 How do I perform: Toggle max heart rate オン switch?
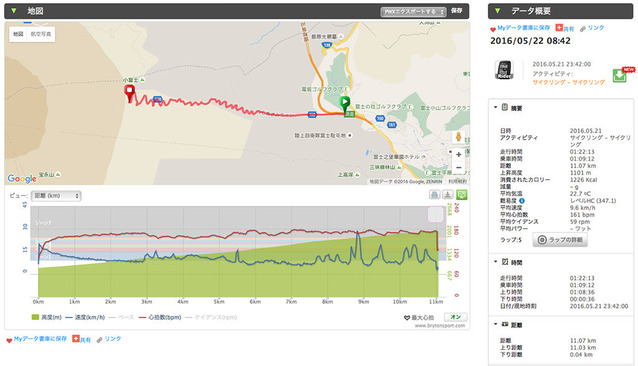[455, 317]
